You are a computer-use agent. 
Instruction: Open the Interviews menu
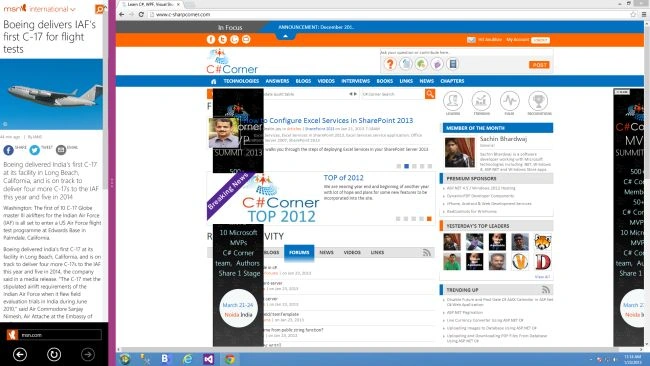(x=356, y=81)
